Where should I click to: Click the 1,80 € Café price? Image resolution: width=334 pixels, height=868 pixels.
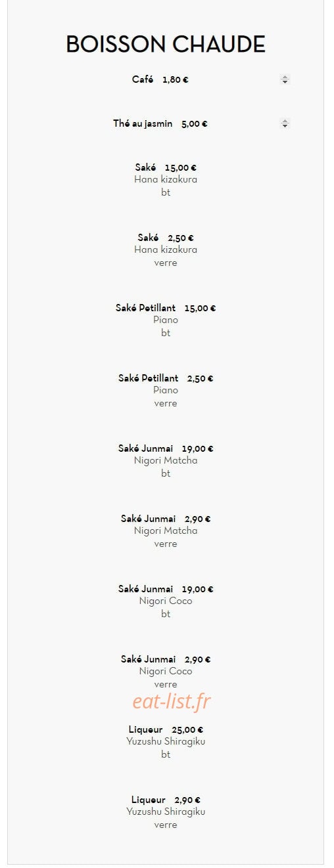(x=176, y=79)
